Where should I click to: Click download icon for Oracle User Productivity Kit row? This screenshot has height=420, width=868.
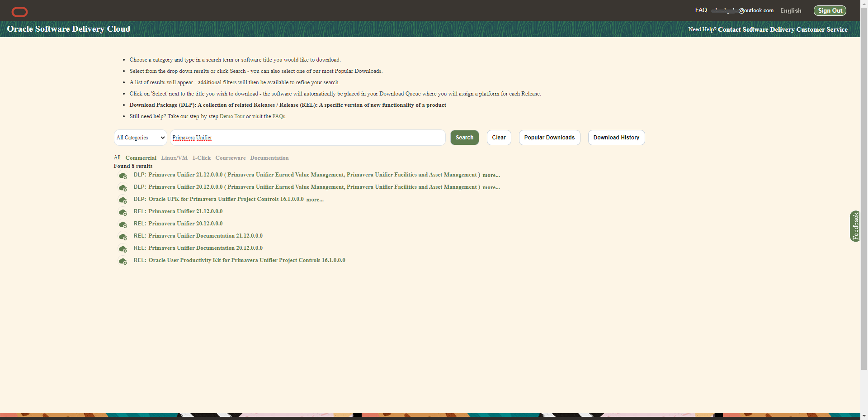(123, 261)
